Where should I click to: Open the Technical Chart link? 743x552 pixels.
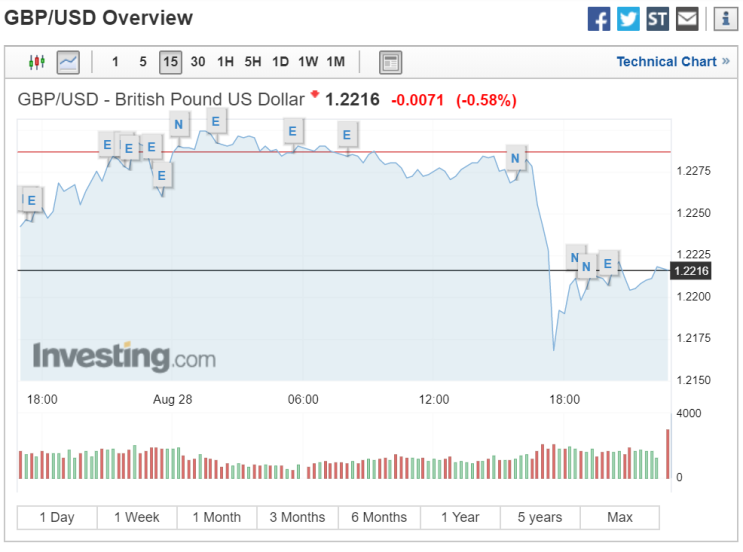[x=673, y=62]
